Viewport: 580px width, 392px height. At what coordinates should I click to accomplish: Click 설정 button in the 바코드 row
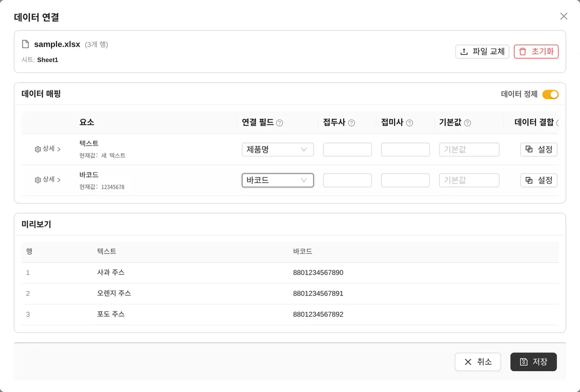coord(539,180)
